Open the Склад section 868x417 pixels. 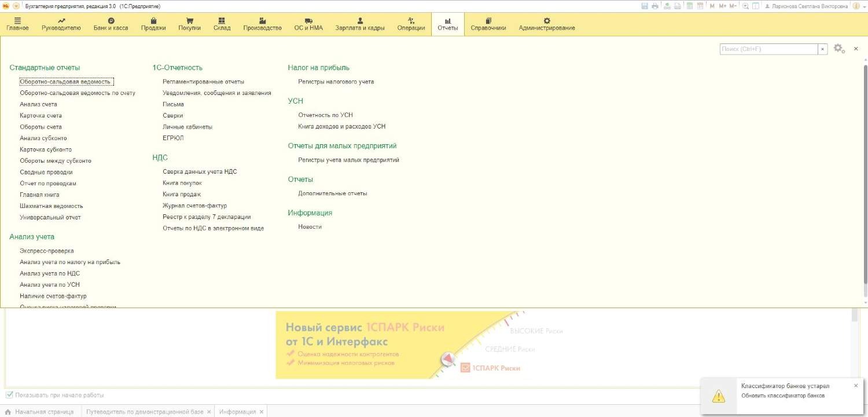point(222,24)
